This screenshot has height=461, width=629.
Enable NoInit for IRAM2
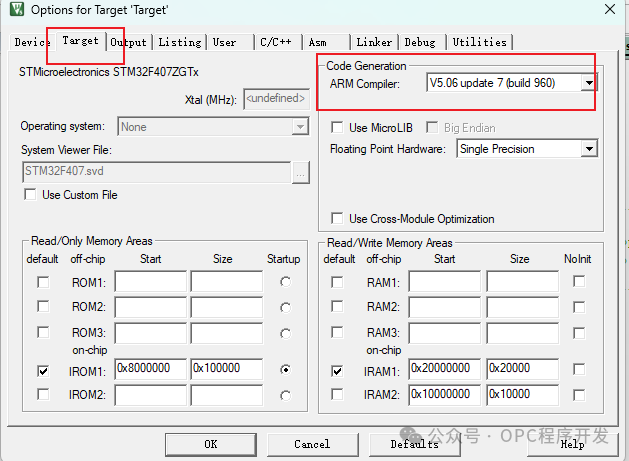pyautogui.click(x=579, y=395)
